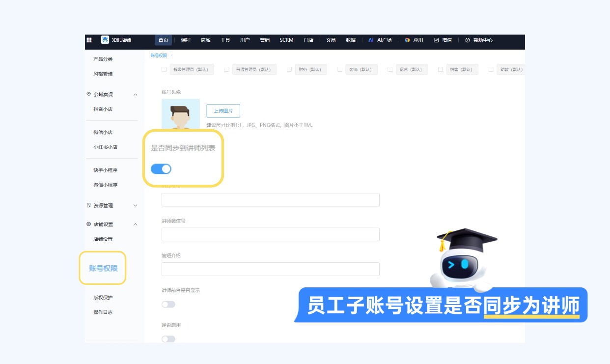Click the 店铺设置 gear icon in sidebar
Screen dimensions: 610x364
(89, 224)
